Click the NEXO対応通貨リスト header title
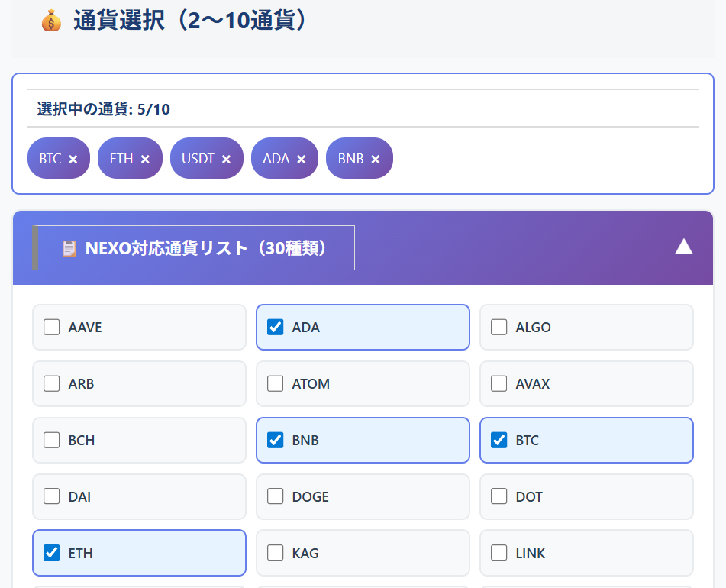Image resolution: width=726 pixels, height=588 pixels. 206,248
